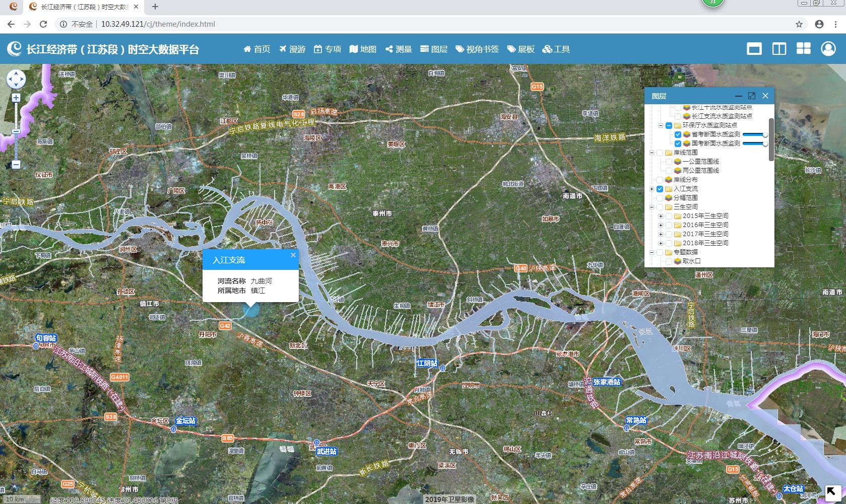Open the 视角书签 menu
846x504 pixels.
[x=477, y=49]
